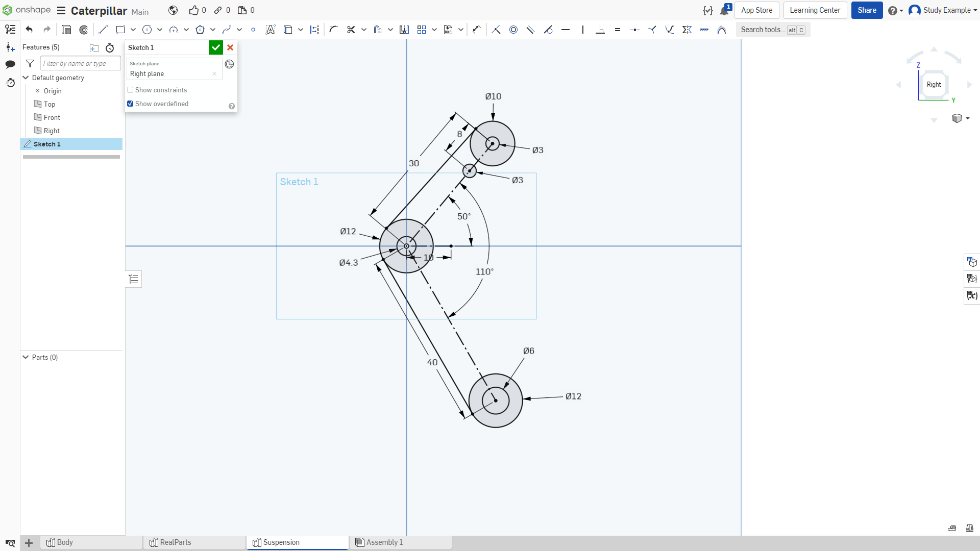Screen dimensions: 980x551
Task: Open the notifications bell
Action: [x=724, y=10]
